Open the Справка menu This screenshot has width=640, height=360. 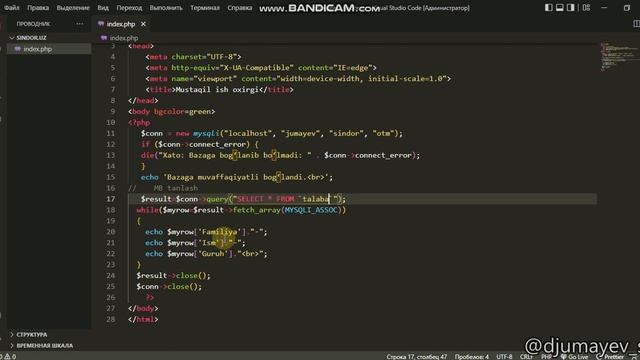(240, 8)
